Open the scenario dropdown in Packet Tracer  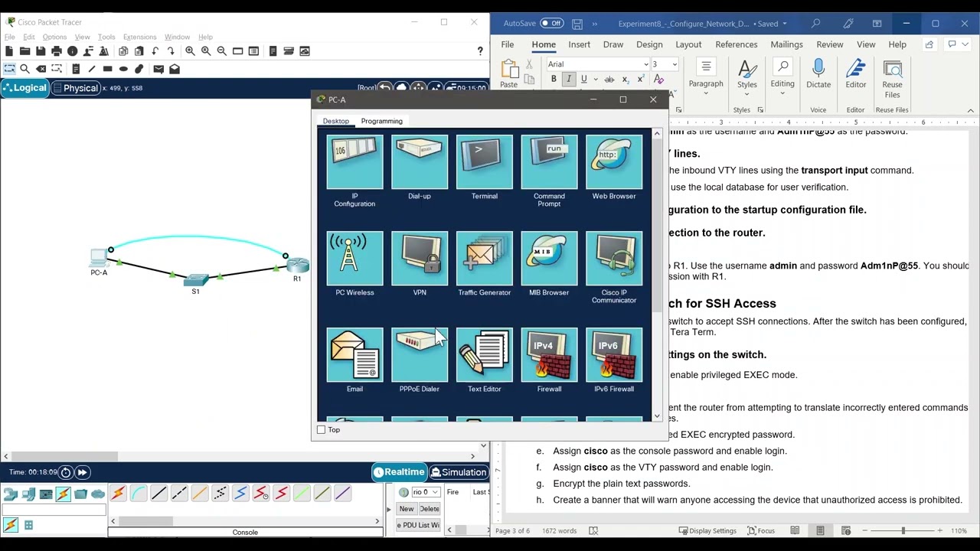425,492
